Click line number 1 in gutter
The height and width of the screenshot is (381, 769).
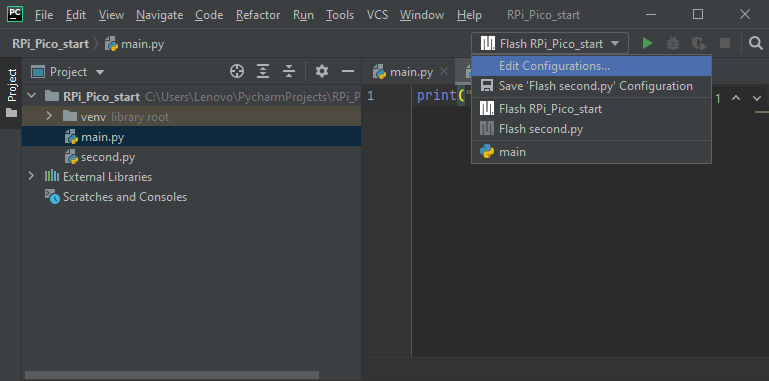point(370,96)
